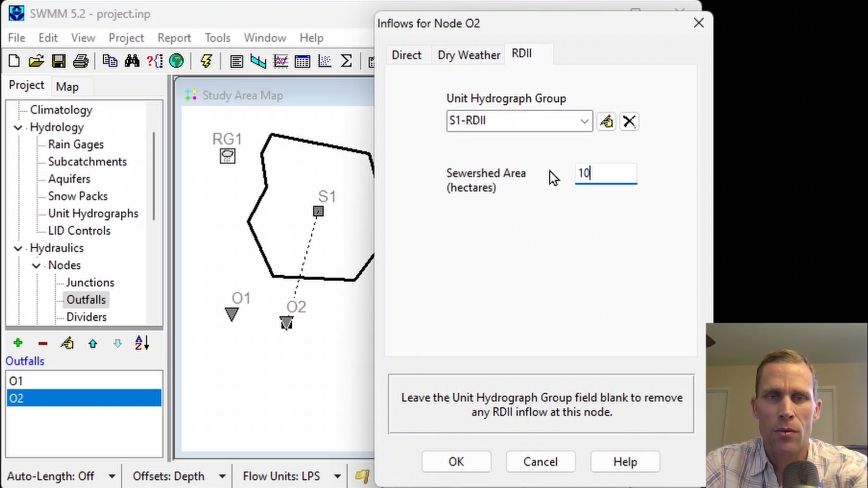The image size is (868, 488).
Task: Click the Profile plot toolbar icon
Action: pos(258,61)
